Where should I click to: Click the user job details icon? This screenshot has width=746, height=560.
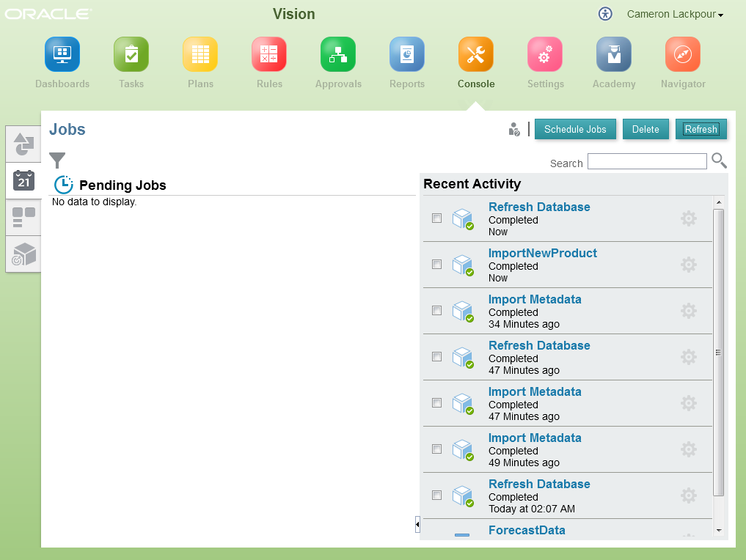pyautogui.click(x=513, y=129)
